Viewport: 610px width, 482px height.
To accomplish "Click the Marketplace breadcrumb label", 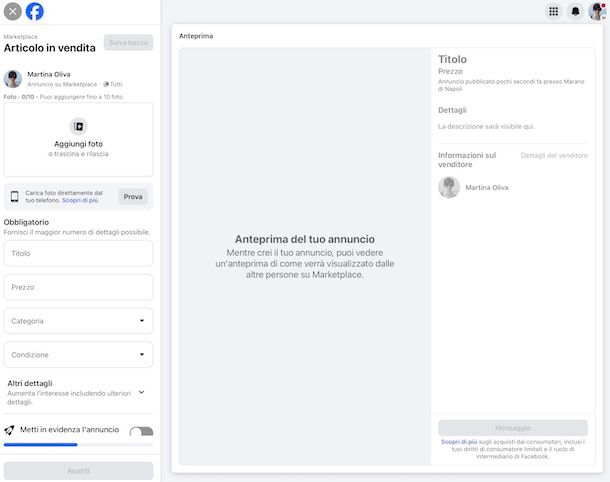I will point(21,37).
